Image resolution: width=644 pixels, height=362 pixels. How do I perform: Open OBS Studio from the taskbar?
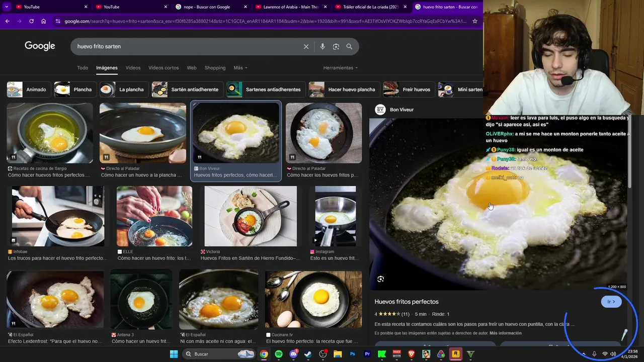click(323, 354)
